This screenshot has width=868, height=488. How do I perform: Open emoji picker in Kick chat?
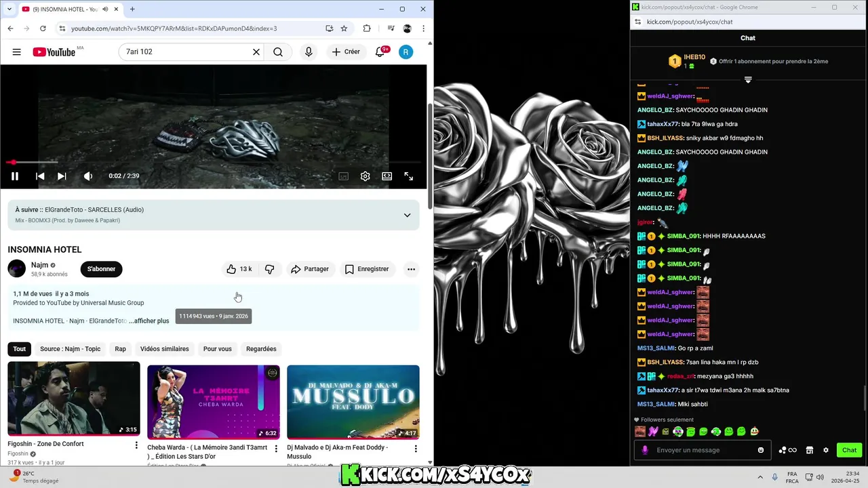click(x=761, y=450)
